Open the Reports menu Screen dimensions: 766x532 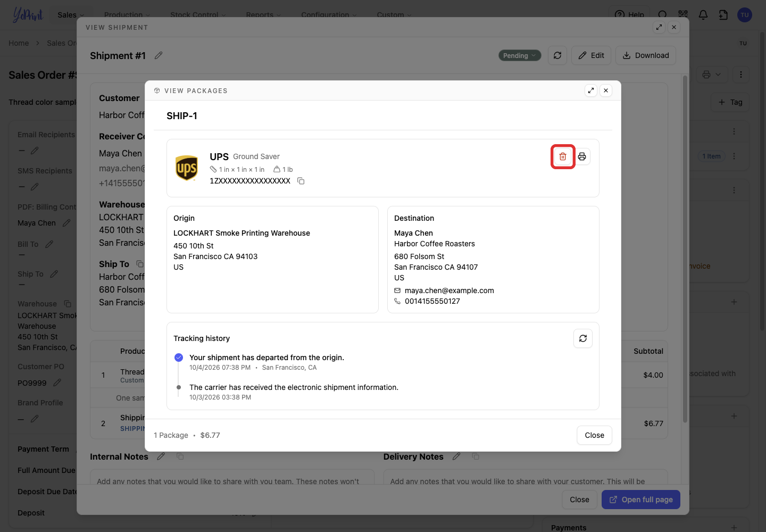click(x=263, y=15)
